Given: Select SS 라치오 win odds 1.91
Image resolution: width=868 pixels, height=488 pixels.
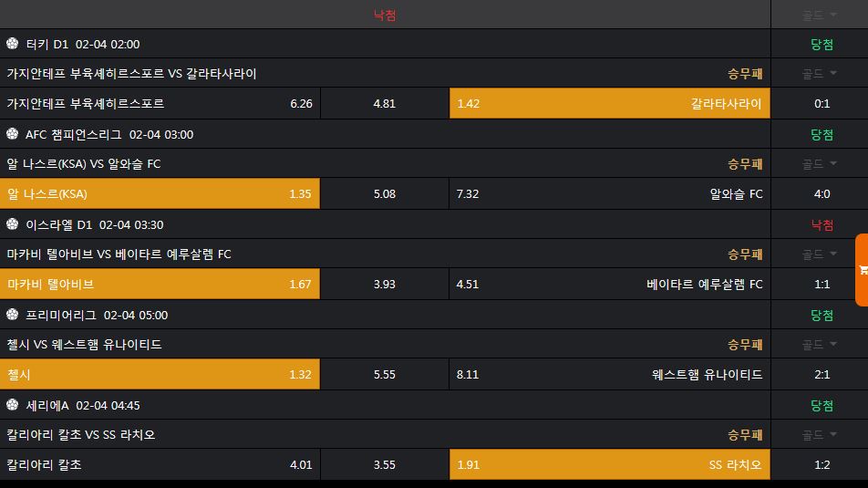Looking at the screenshot, I should (609, 465).
